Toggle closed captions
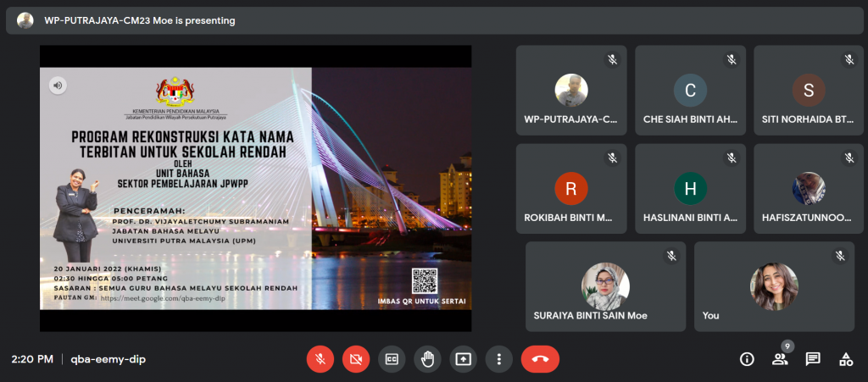Viewport: 868px width, 382px height. (392, 358)
